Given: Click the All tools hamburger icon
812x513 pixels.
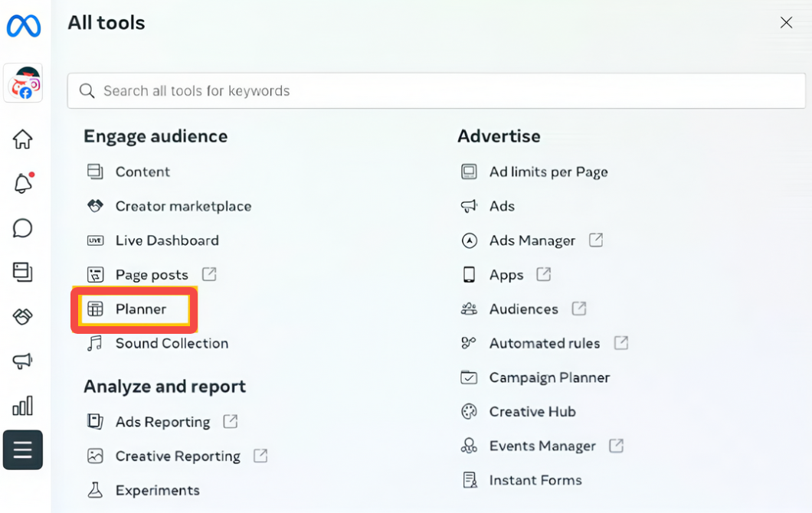Looking at the screenshot, I should click(x=22, y=449).
